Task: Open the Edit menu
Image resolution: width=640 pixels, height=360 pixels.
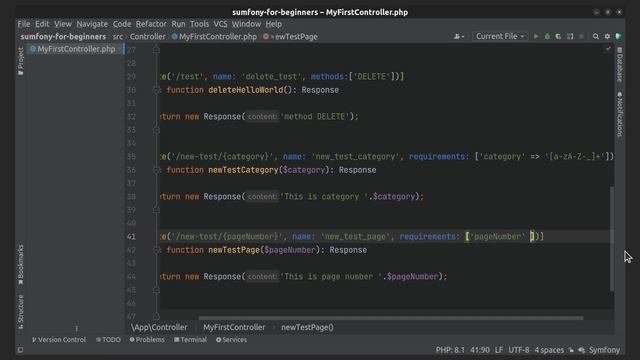Action: click(42, 24)
